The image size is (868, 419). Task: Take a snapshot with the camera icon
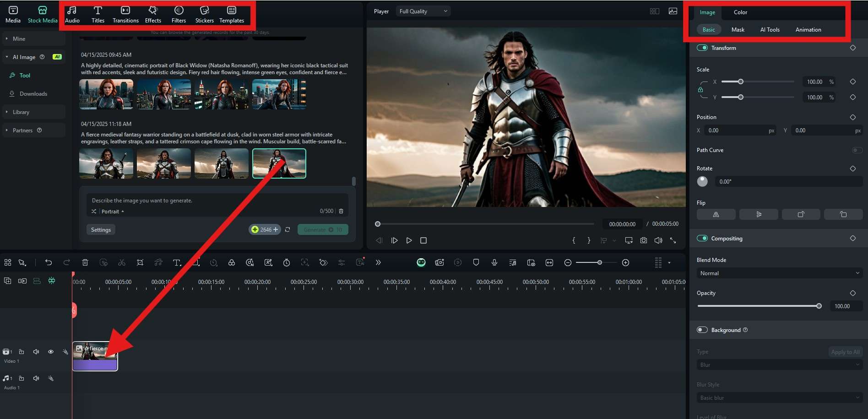[644, 240]
